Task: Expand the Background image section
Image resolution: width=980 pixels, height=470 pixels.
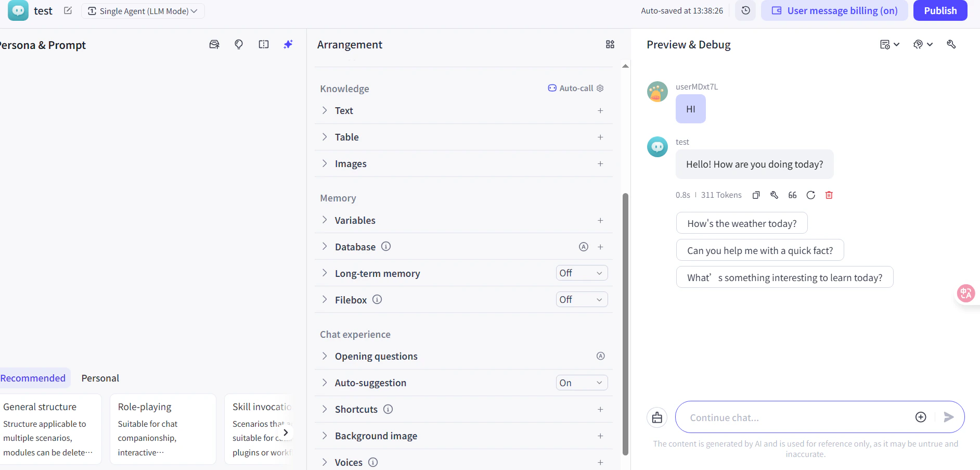Action: pos(325,436)
